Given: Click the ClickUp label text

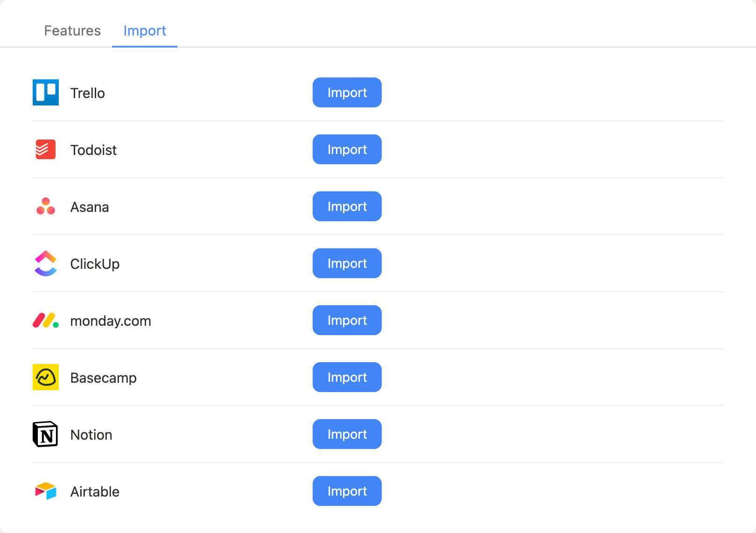Looking at the screenshot, I should coord(95,264).
